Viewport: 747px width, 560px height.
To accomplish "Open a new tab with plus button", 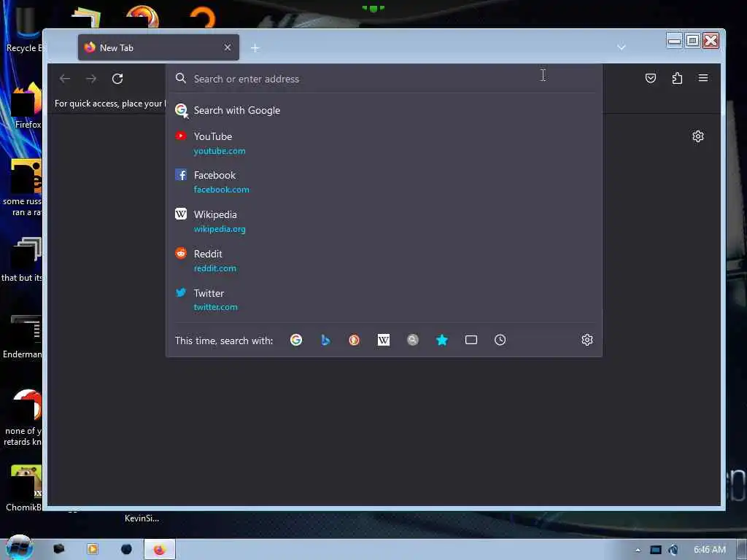I will pos(255,48).
